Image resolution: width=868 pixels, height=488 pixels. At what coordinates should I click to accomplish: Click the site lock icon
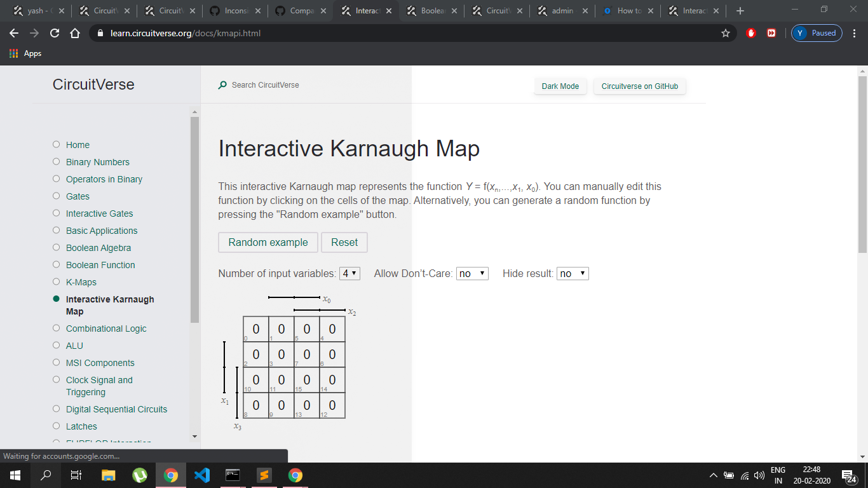point(99,34)
